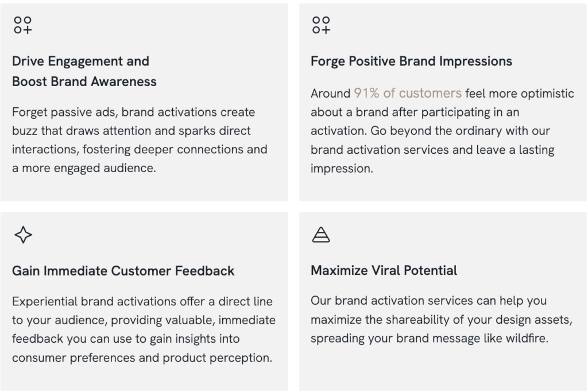Click the striped pyramid icon
This screenshot has height=392, width=588.
(x=321, y=235)
